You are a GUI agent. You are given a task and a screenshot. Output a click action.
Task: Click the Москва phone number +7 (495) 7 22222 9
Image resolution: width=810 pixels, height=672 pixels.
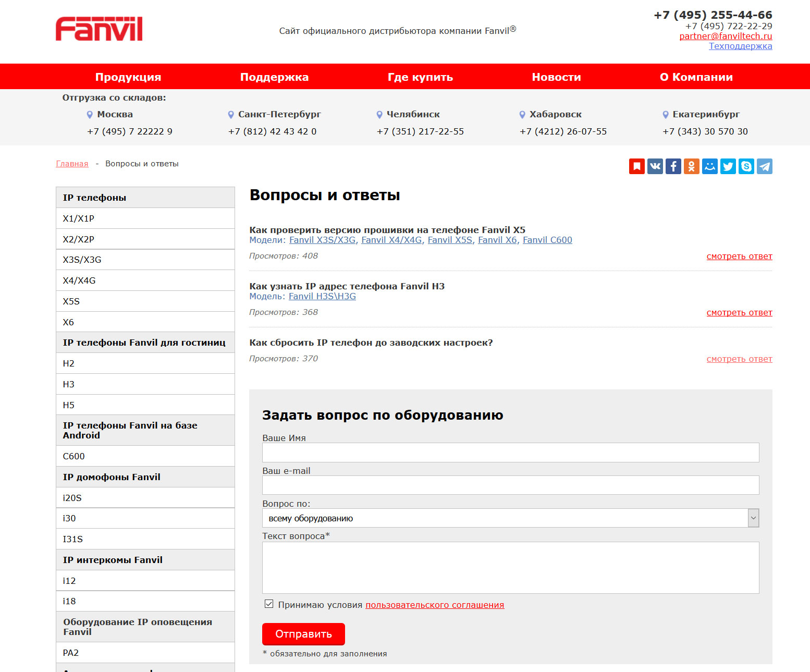[x=130, y=131]
